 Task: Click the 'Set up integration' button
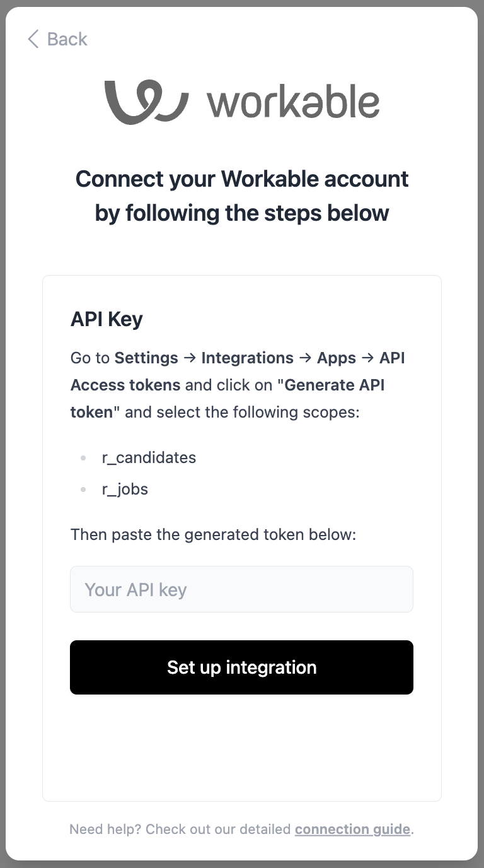pyautogui.click(x=241, y=667)
